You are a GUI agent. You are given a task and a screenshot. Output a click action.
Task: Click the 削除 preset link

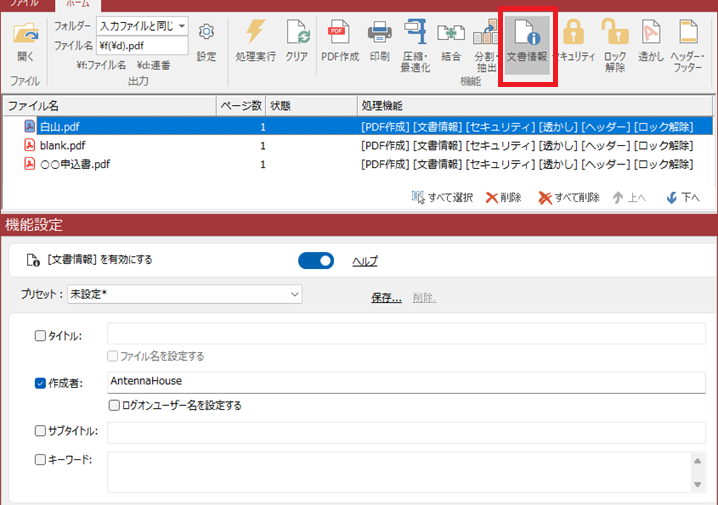point(424,298)
